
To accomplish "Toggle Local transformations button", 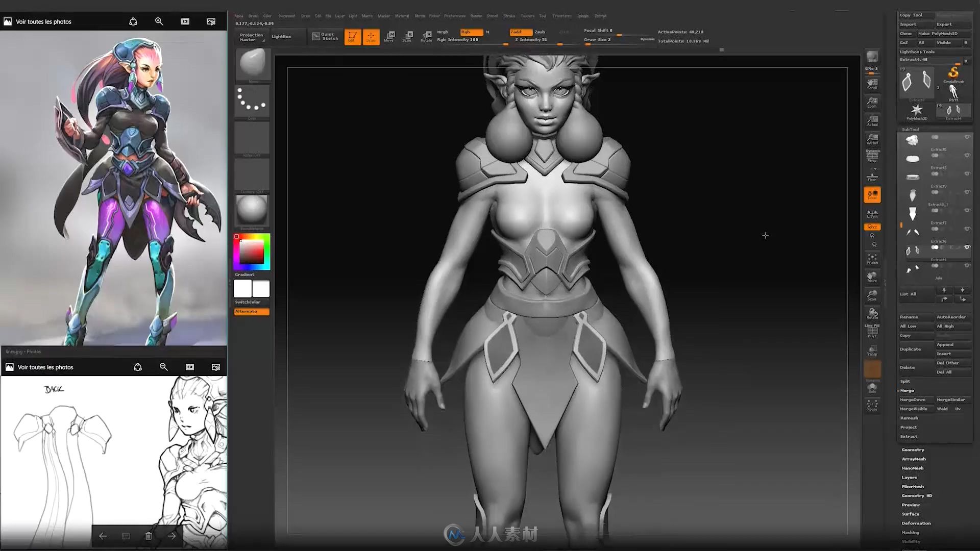I will pyautogui.click(x=872, y=194).
